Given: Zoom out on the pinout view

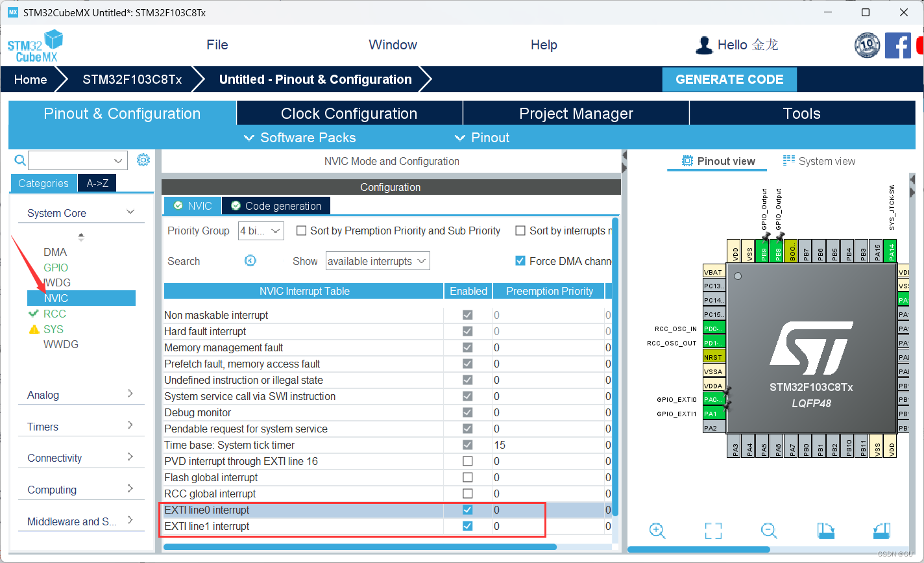Looking at the screenshot, I should click(769, 531).
